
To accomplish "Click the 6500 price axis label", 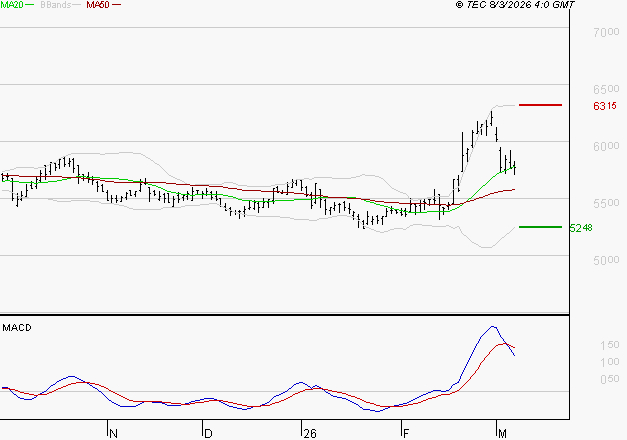I will (606, 89).
